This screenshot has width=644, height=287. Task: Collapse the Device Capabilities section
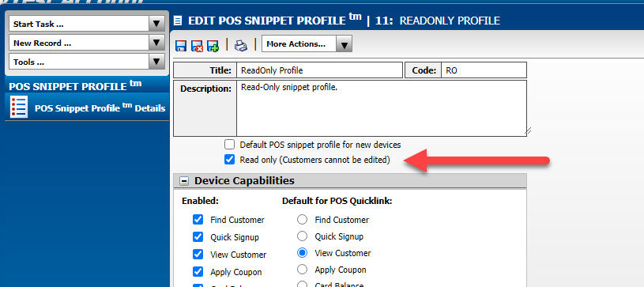tap(185, 181)
